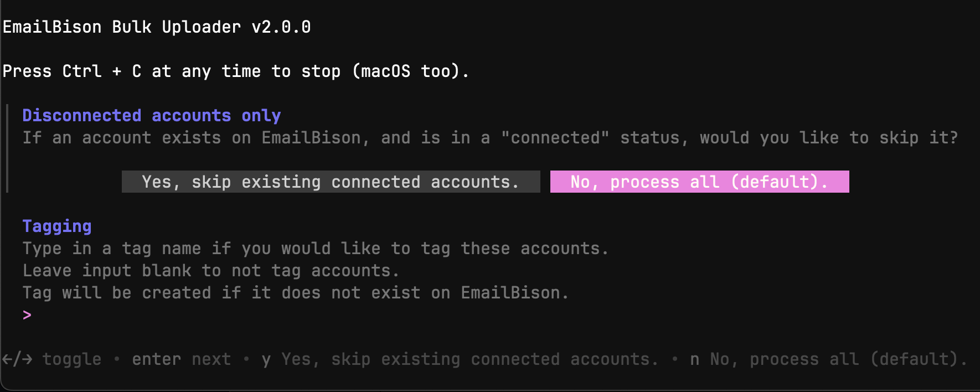Click "Tag will be created" description line
980x392 pixels.
296,293
